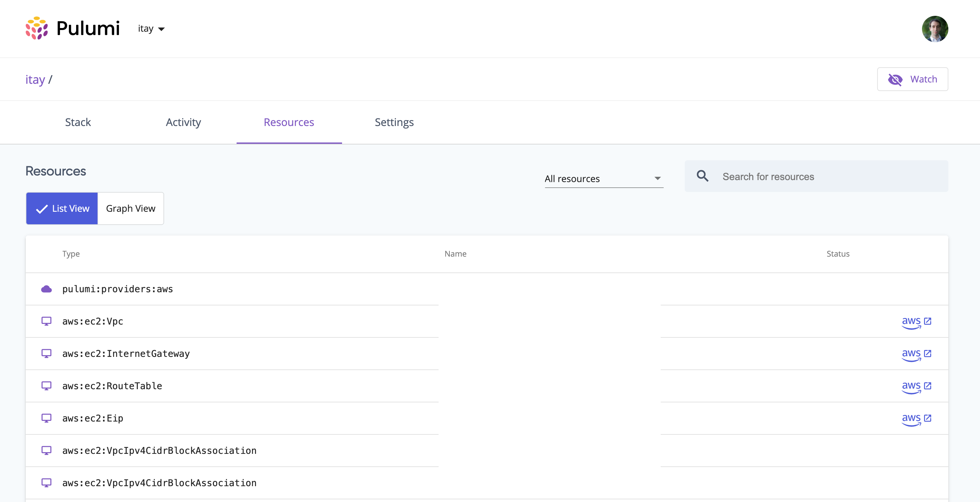Click the Type column header
980x502 pixels.
[71, 254]
